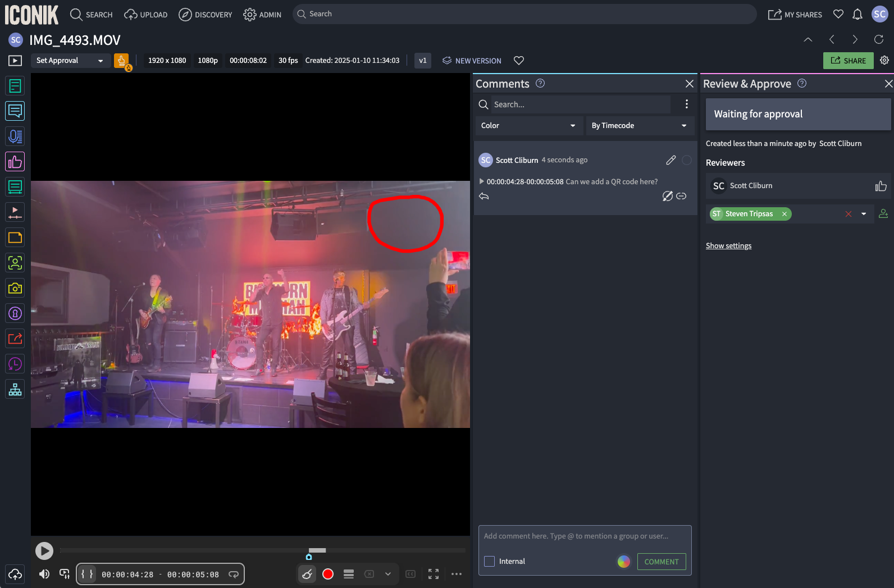Toggle the loop playback button
This screenshot has height=588, width=894.
(234, 574)
